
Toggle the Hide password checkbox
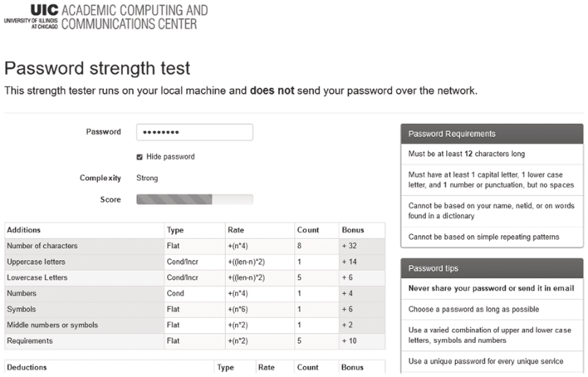(140, 157)
